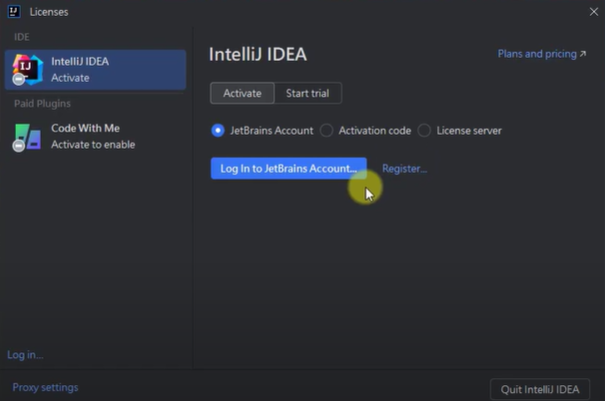Choose the License server radio option
The image size is (605, 401).
[424, 130]
